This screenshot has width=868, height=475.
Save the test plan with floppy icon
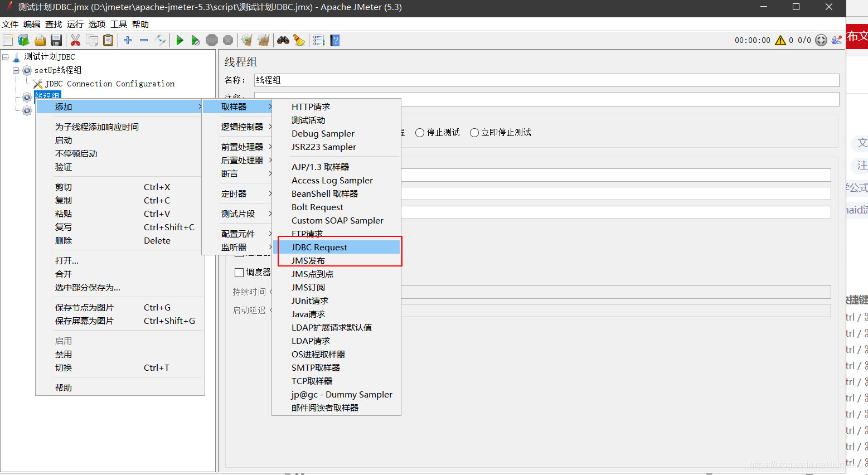(56, 40)
